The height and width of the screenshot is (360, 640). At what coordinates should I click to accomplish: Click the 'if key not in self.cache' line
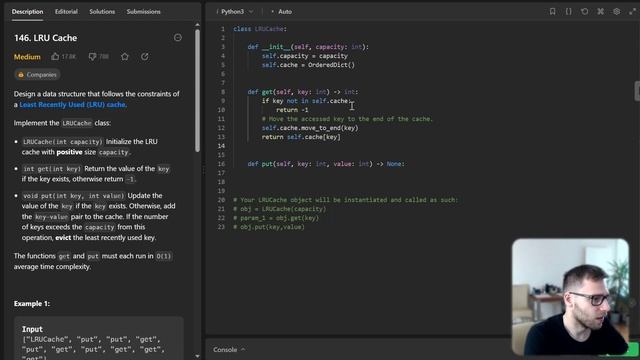pyautogui.click(x=306, y=101)
